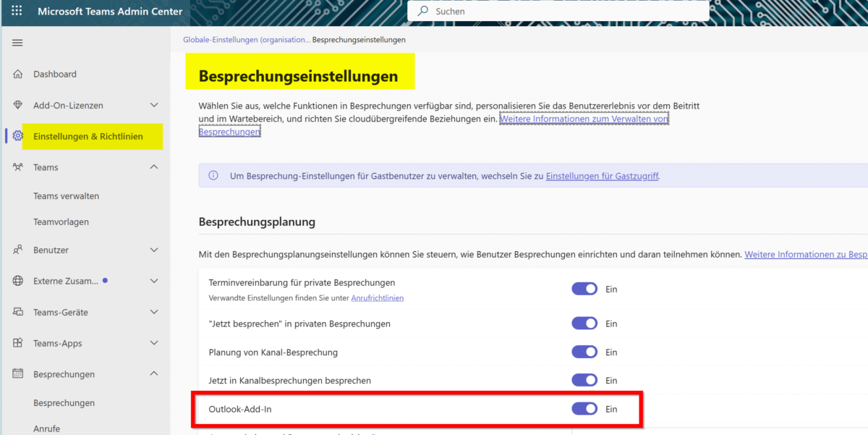Click the Suchen search field
Image resolution: width=868 pixels, height=435 pixels.
(x=558, y=11)
